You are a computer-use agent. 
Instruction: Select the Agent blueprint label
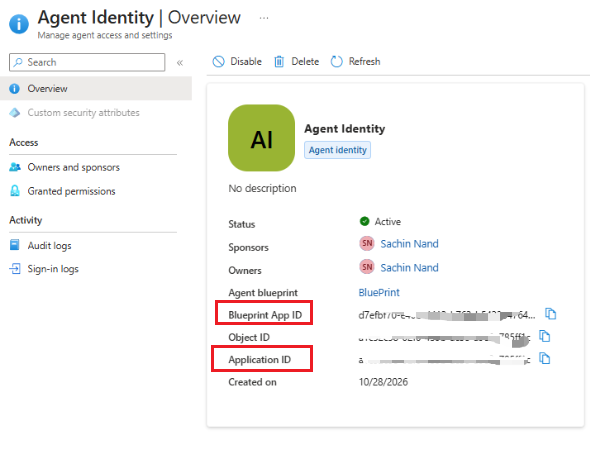click(263, 293)
